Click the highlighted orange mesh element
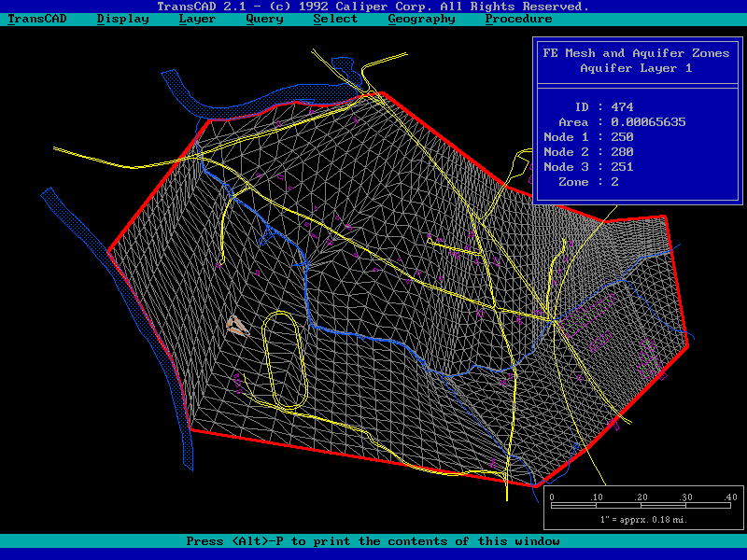Screen dimensions: 747x560 coord(237,325)
